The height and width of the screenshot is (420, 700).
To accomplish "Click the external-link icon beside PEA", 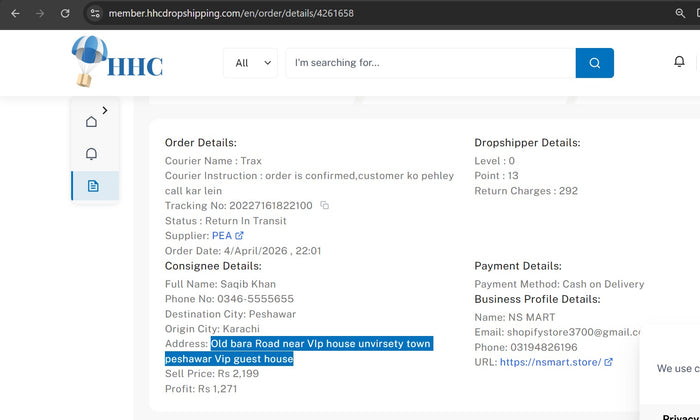I will tap(239, 235).
